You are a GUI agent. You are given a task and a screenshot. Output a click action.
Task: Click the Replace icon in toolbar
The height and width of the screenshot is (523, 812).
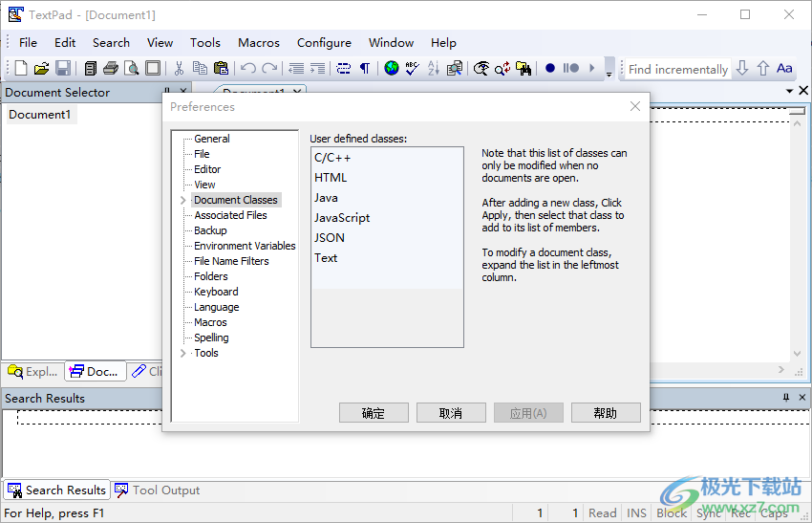point(502,69)
